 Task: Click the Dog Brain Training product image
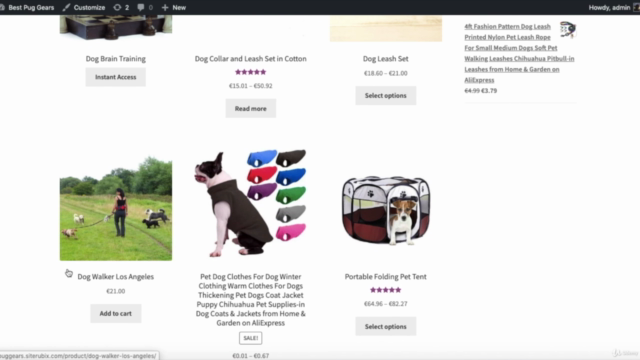116,28
